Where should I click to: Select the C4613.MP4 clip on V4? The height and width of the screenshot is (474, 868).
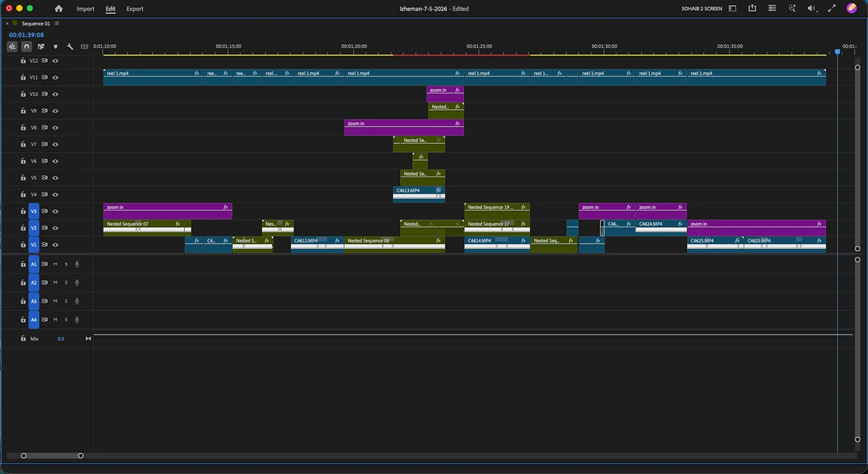419,194
